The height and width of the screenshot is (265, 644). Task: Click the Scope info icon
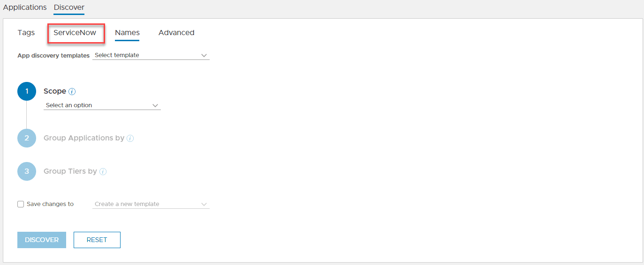pyautogui.click(x=72, y=92)
